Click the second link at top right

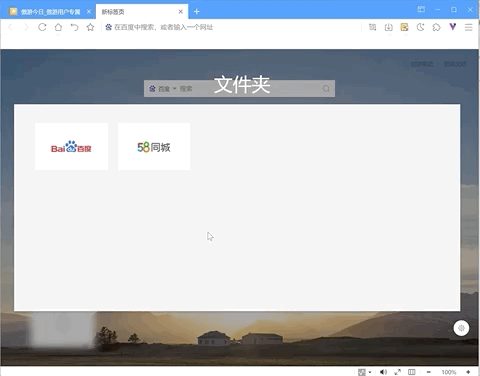click(x=455, y=64)
